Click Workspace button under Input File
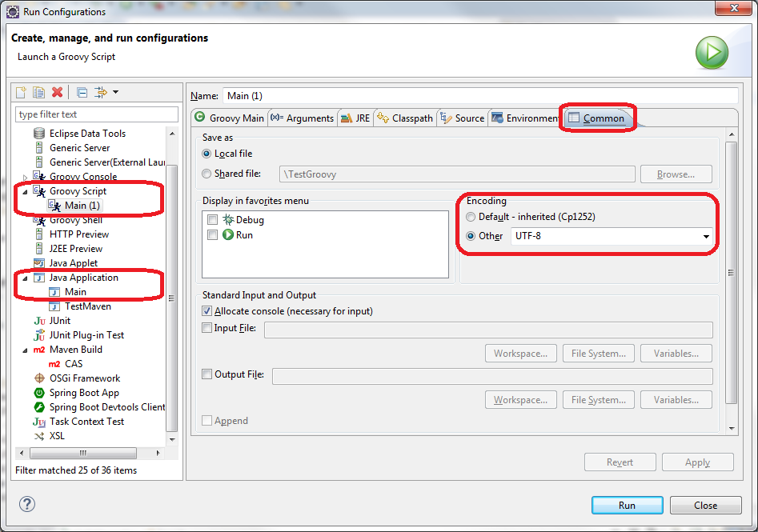758x532 pixels. pyautogui.click(x=520, y=354)
